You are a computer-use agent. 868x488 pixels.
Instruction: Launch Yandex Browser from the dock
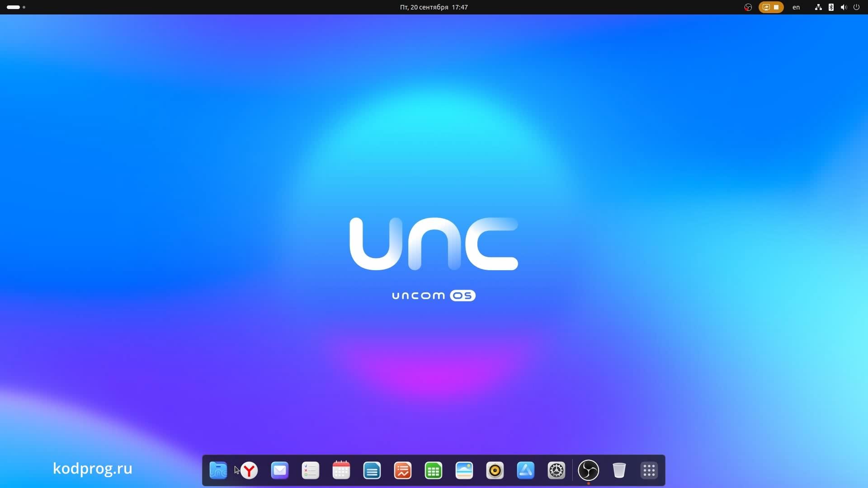pos(249,470)
